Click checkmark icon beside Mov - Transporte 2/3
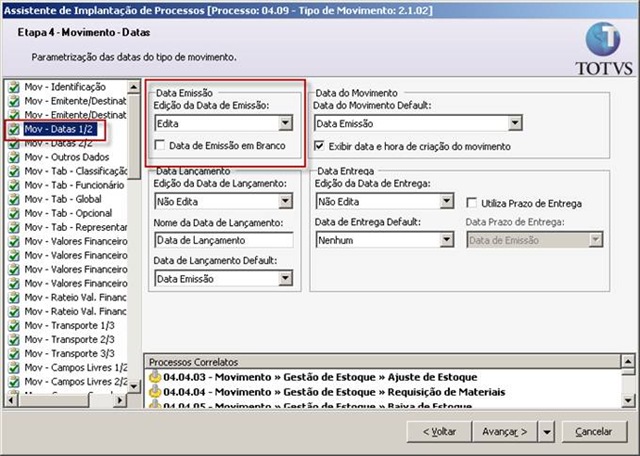Screen dimensions: 640x456 (x=14, y=339)
